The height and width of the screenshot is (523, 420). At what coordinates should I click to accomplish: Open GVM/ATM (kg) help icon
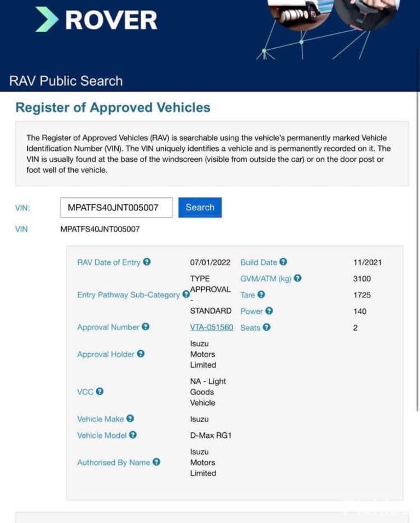pos(297,278)
